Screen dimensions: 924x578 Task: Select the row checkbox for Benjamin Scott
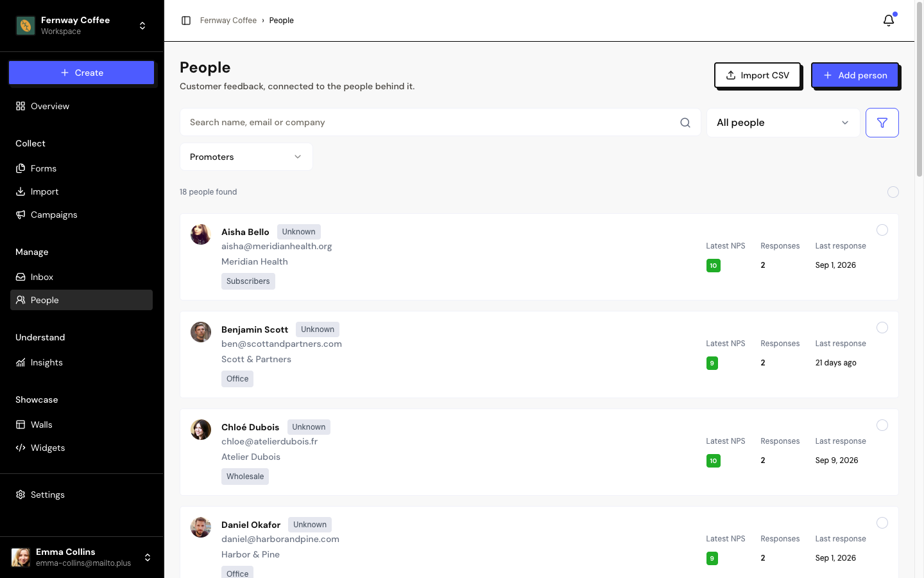882,328
